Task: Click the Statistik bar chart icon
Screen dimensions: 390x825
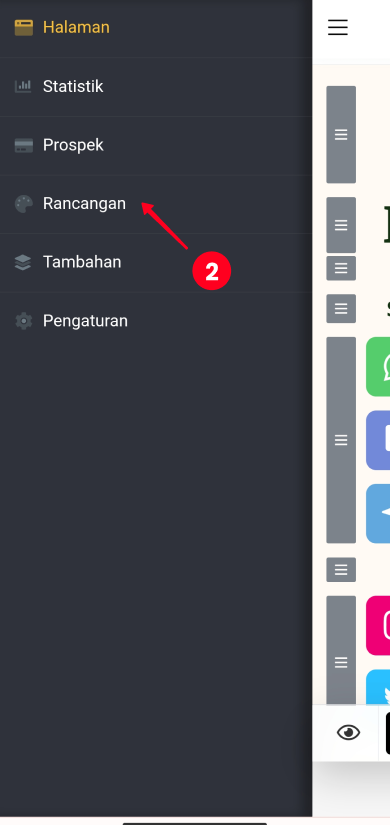Action: pos(23,86)
